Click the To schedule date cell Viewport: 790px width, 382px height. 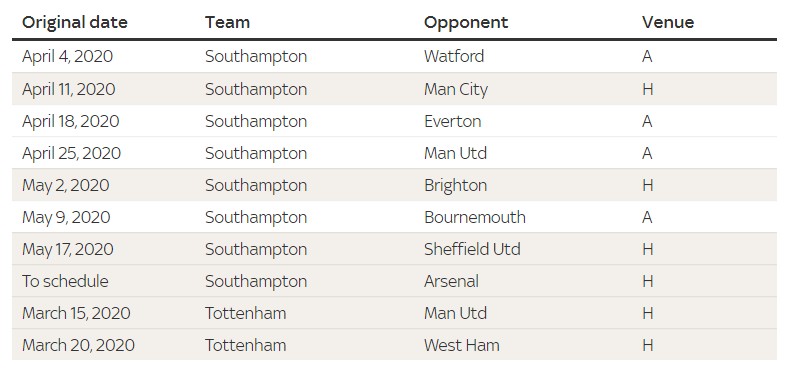[x=65, y=281]
